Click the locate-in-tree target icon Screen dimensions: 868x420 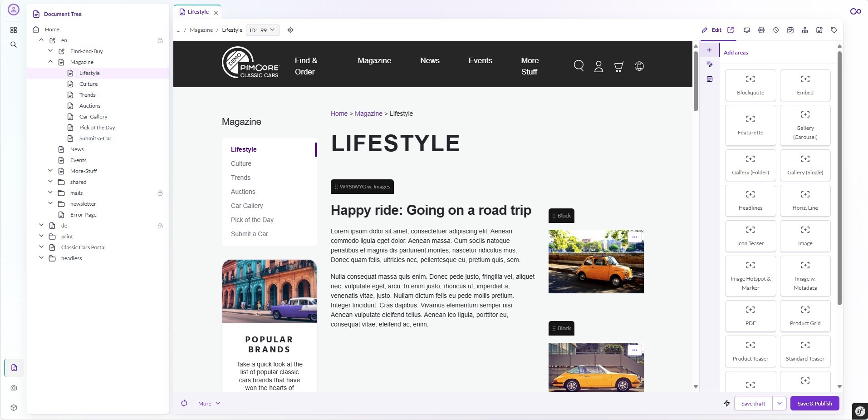tap(290, 30)
